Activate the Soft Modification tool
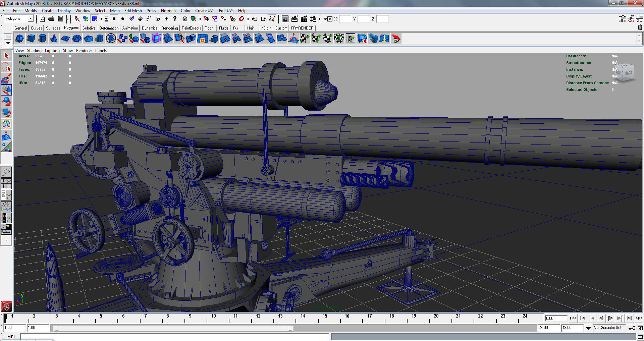Viewport: 644px width, 341px height. point(6,136)
